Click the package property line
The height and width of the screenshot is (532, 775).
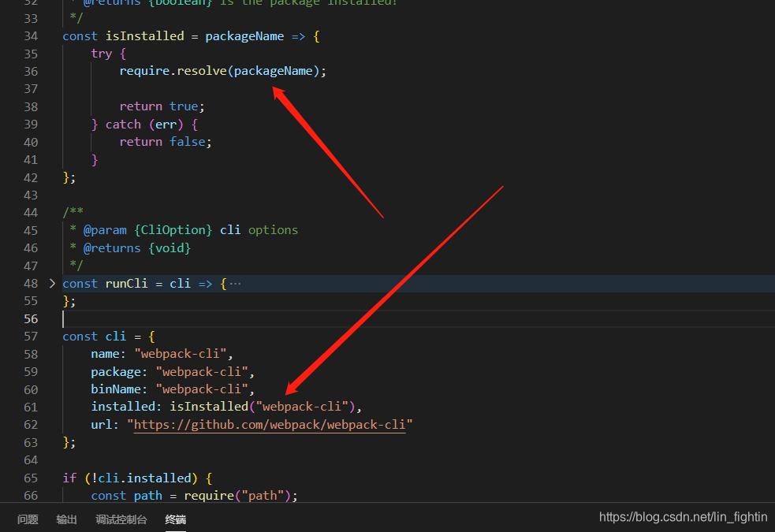[173, 372]
